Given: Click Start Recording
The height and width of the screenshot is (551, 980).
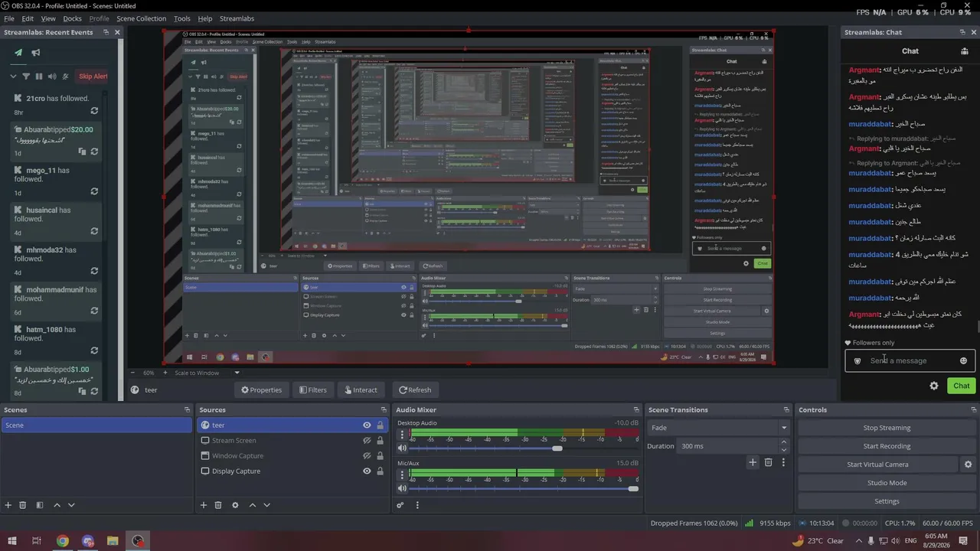Looking at the screenshot, I should (887, 446).
